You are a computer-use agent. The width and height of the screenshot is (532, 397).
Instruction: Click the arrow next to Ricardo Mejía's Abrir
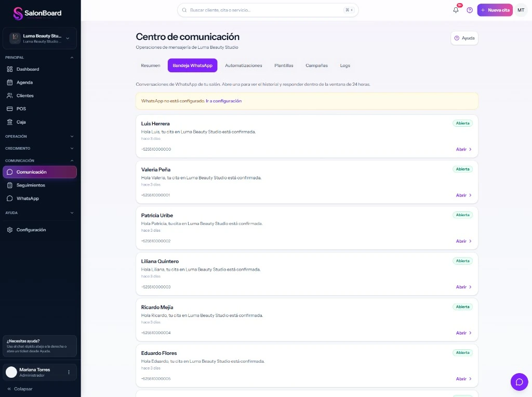coord(470,333)
